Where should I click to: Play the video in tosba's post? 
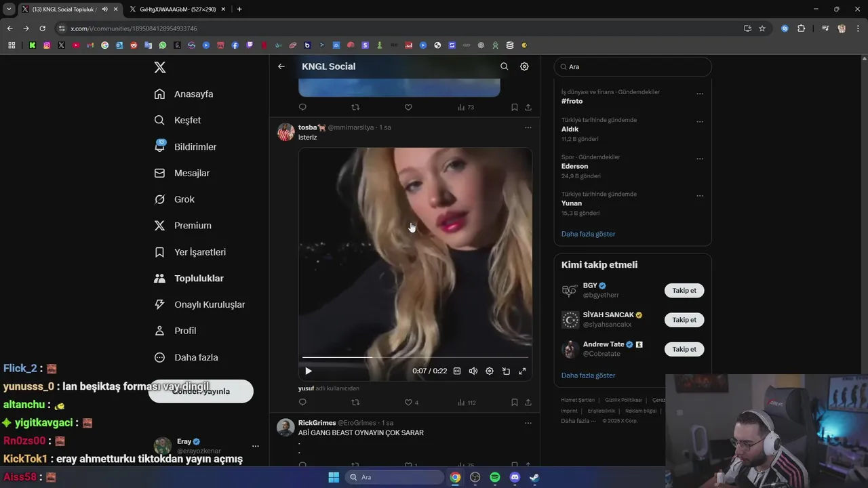(x=309, y=371)
